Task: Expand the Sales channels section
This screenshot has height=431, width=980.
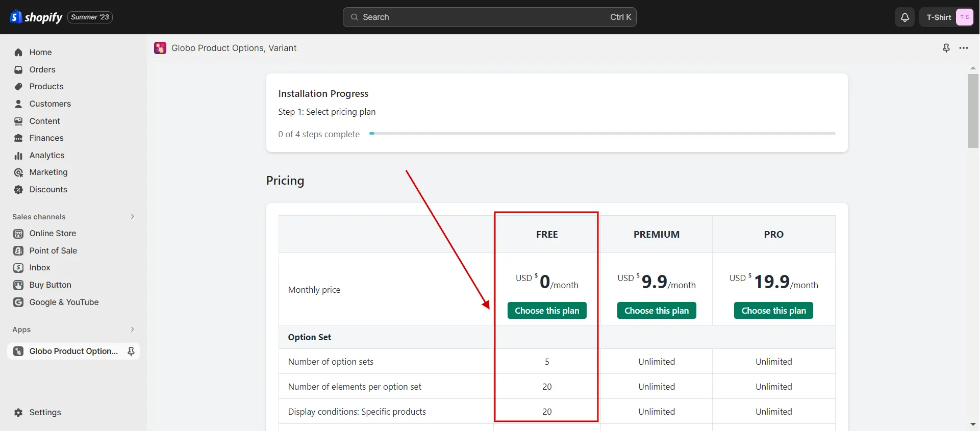Action: [132, 217]
